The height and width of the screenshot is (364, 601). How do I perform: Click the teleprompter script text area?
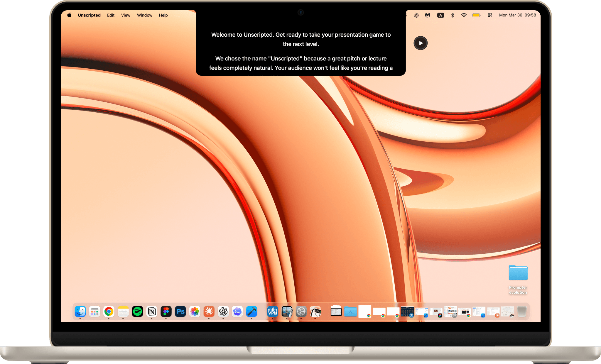click(x=300, y=51)
